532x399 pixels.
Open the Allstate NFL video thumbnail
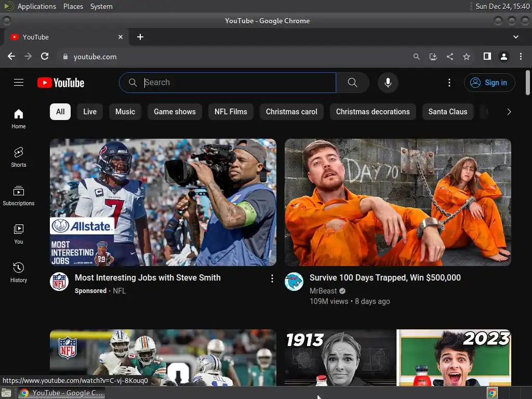[163, 202]
